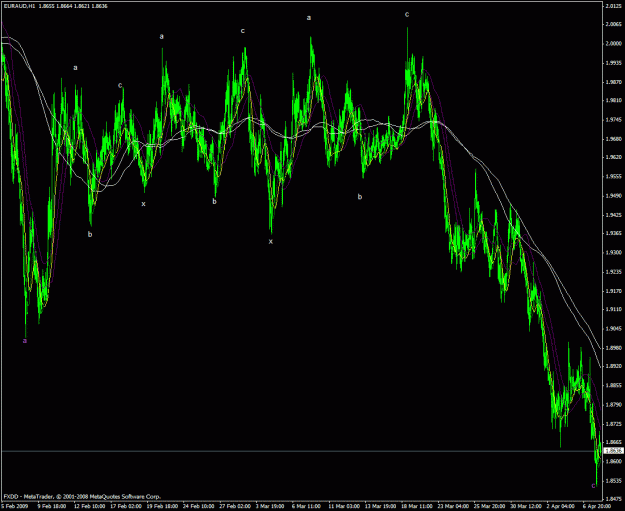This screenshot has width=625, height=511.
Task: Click the 1.9870 price axis label
Action: (x=613, y=82)
